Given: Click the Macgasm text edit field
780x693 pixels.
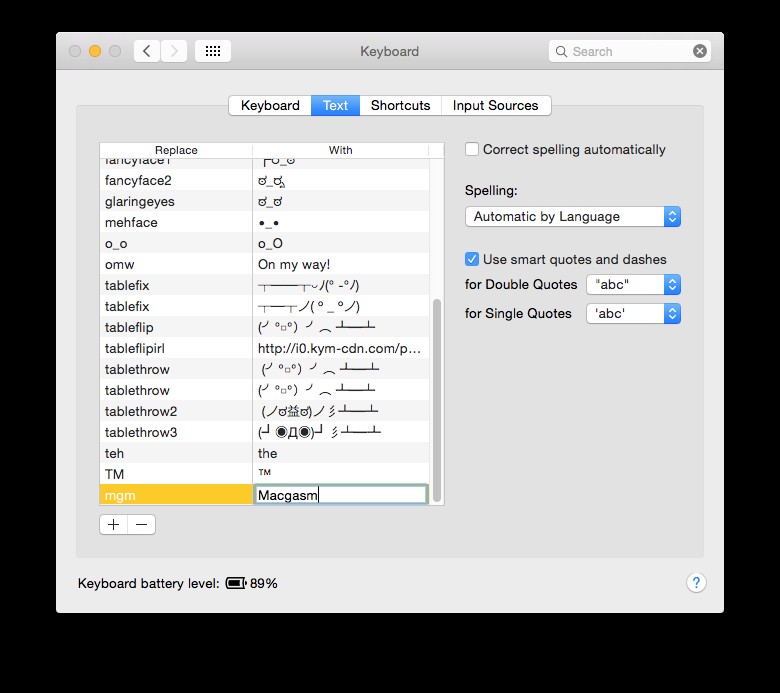Looking at the screenshot, I should tap(341, 495).
